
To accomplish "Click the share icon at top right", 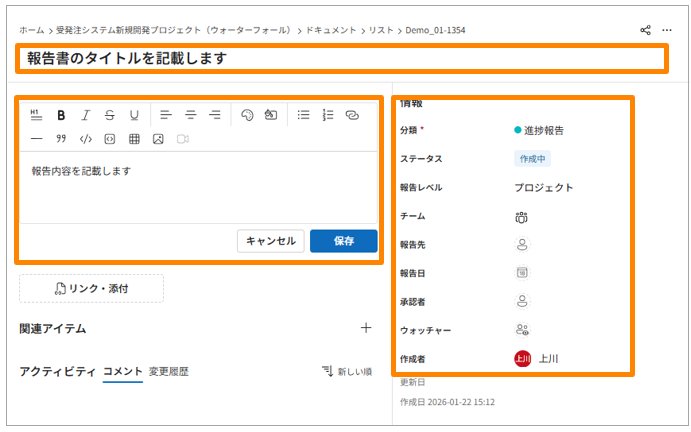I will point(645,30).
